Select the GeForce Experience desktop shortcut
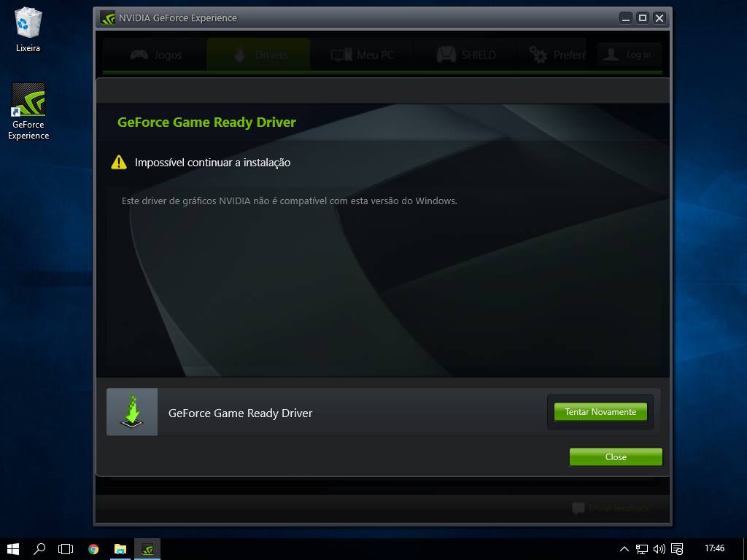 tap(28, 112)
